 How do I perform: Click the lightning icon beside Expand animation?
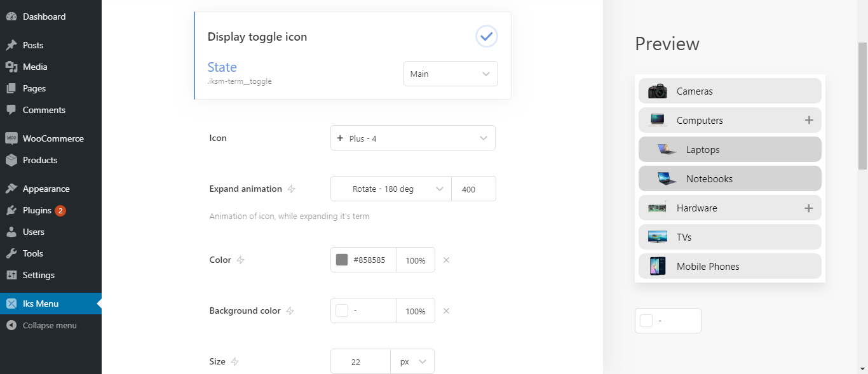point(292,189)
